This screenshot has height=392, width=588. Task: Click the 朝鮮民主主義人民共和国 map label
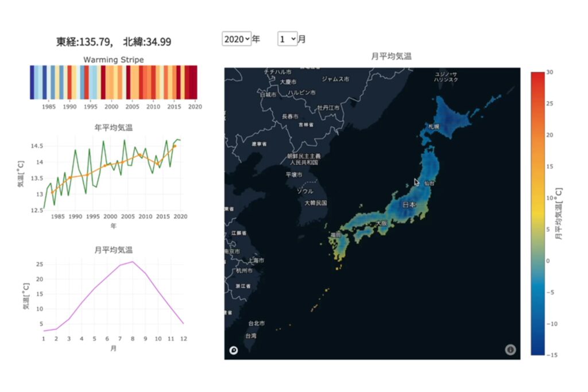point(304,160)
